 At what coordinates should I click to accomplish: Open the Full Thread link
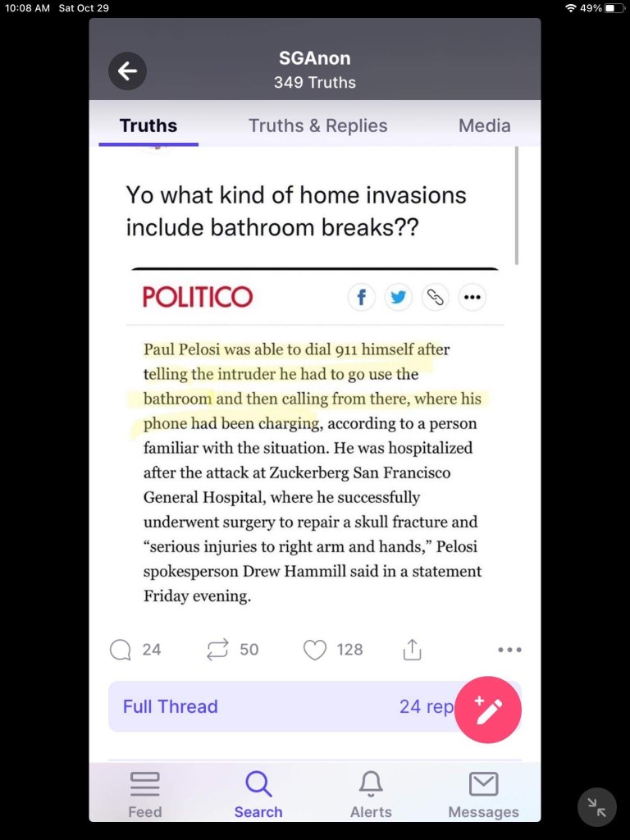171,706
